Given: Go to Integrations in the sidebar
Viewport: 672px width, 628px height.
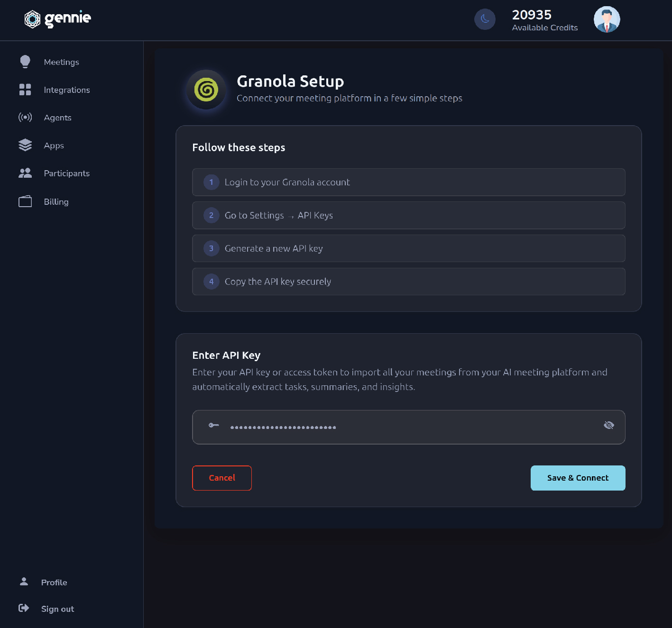Looking at the screenshot, I should click(67, 90).
